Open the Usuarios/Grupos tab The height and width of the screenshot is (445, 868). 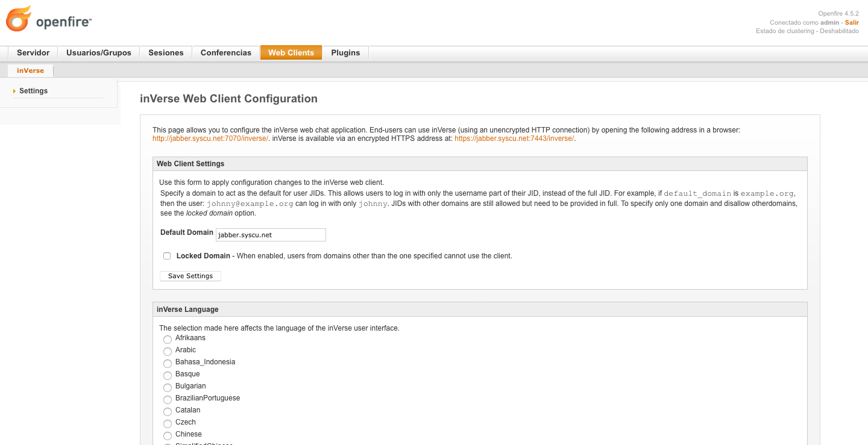[99, 52]
